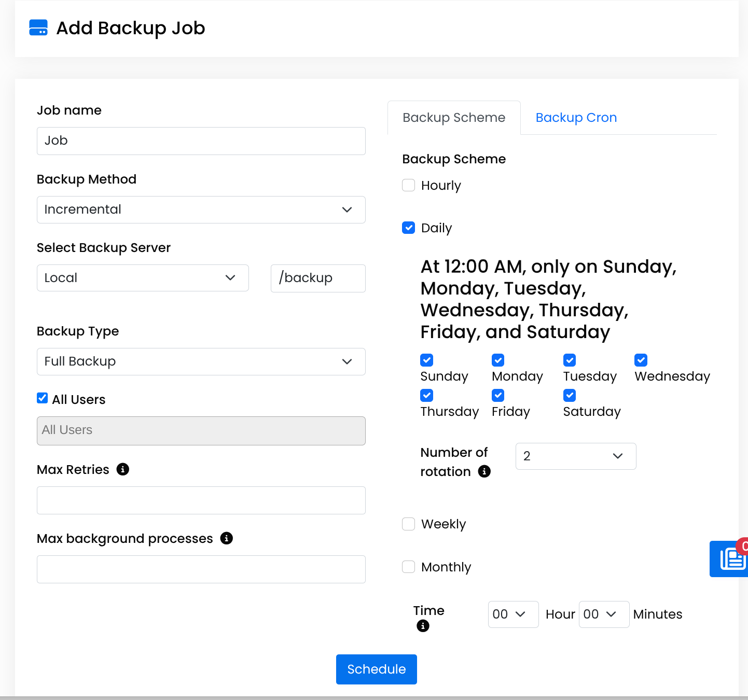
Task: Enable the Weekly backup scheme
Action: click(x=408, y=524)
